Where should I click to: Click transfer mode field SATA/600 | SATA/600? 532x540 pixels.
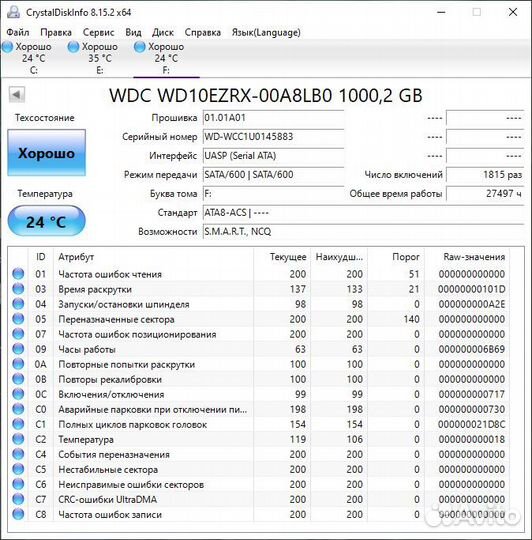(x=273, y=175)
